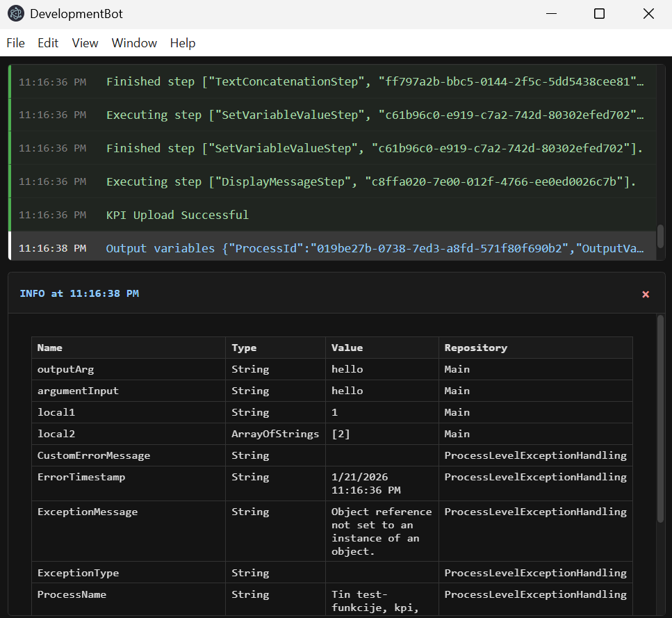Click the DevelopmentBot app icon in title bar
Screen dimensions: 672x618
pos(15,14)
